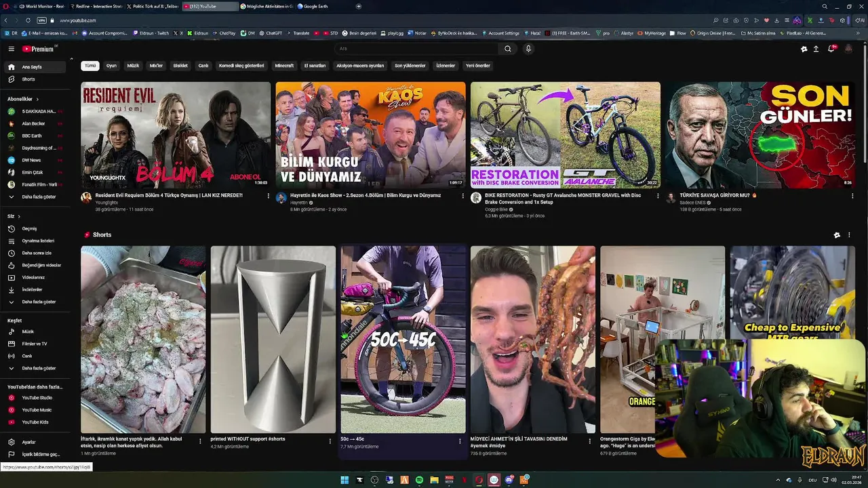Play the Bike Restoration GT Avalanche thumbnail
The image size is (868, 488).
click(566, 135)
